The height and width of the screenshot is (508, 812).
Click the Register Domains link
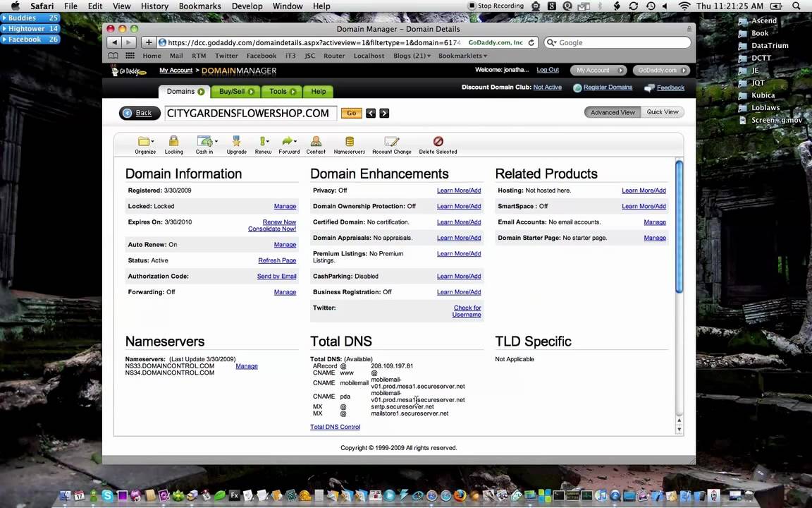[608, 87]
